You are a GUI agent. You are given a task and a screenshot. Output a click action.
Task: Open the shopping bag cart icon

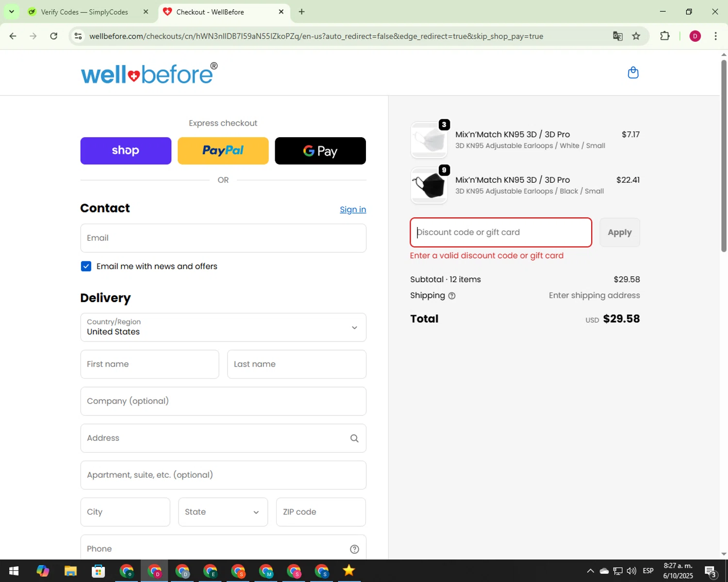[x=633, y=73]
